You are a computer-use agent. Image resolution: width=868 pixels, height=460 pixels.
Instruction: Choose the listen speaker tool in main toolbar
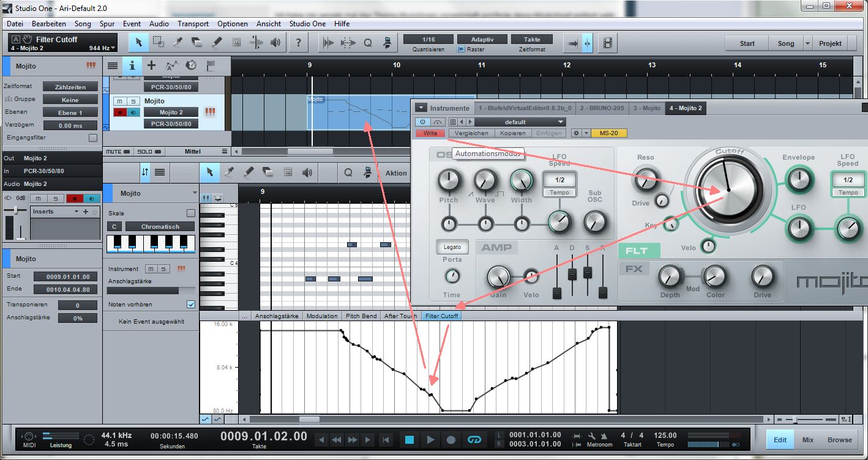275,42
